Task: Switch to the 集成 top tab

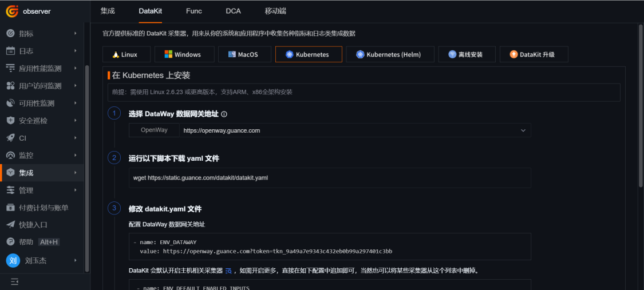Action: [108, 11]
